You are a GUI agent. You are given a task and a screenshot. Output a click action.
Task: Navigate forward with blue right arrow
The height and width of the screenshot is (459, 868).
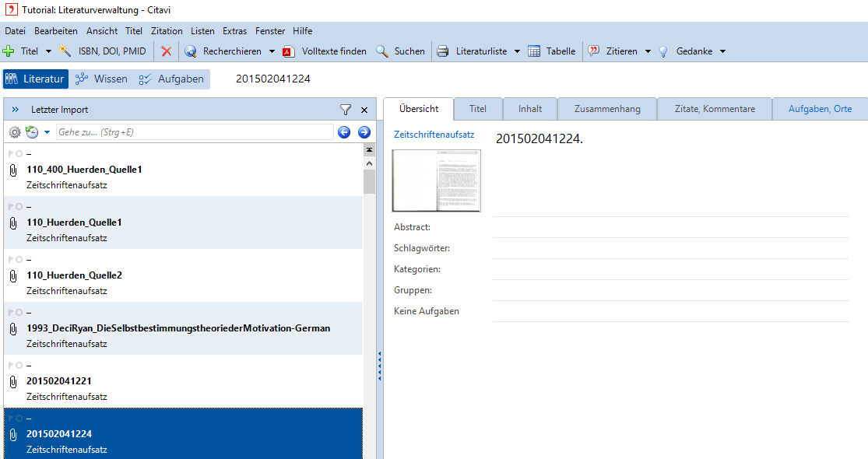pos(364,132)
